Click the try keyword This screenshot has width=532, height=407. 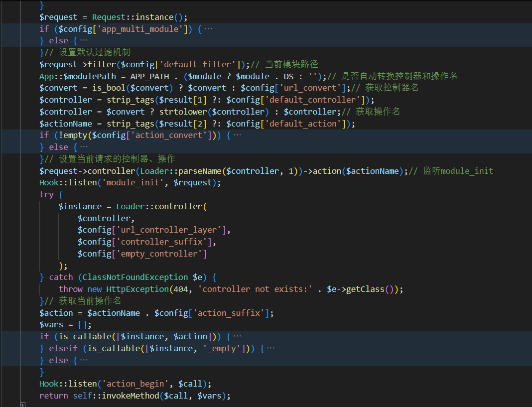coord(46,194)
